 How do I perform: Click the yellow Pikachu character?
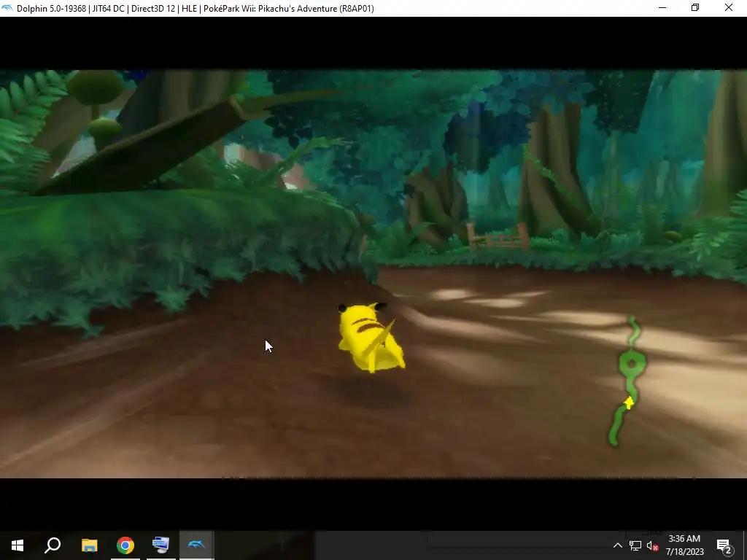(x=370, y=337)
